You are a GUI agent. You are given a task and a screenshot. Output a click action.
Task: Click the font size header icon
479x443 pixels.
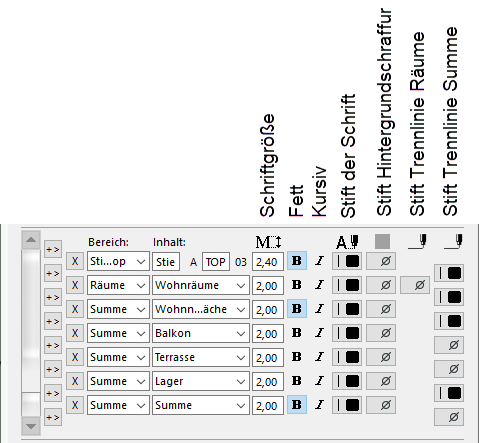(x=268, y=242)
